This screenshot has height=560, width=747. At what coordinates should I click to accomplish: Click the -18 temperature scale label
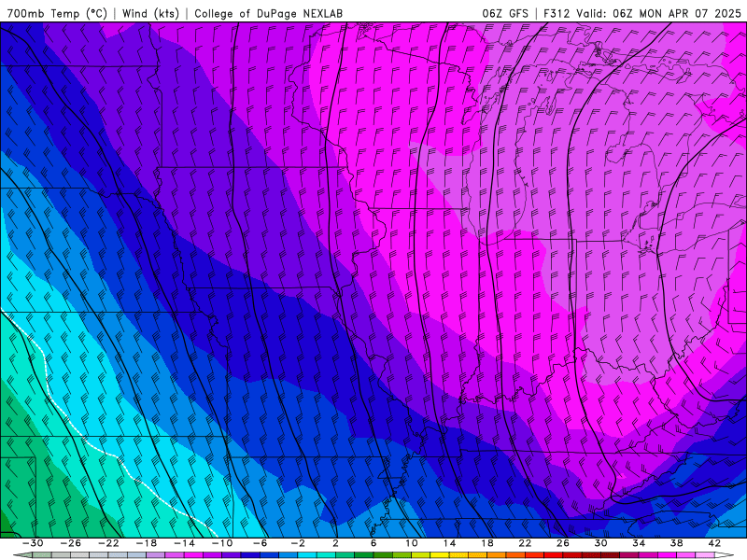(x=147, y=543)
